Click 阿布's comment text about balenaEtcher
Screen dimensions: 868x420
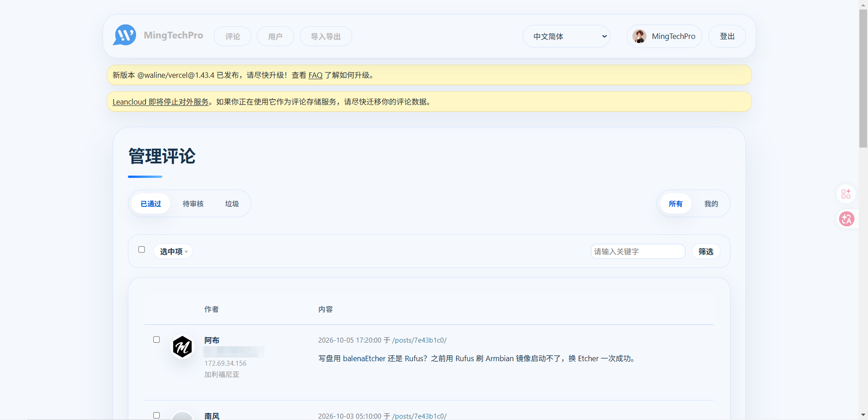click(477, 358)
